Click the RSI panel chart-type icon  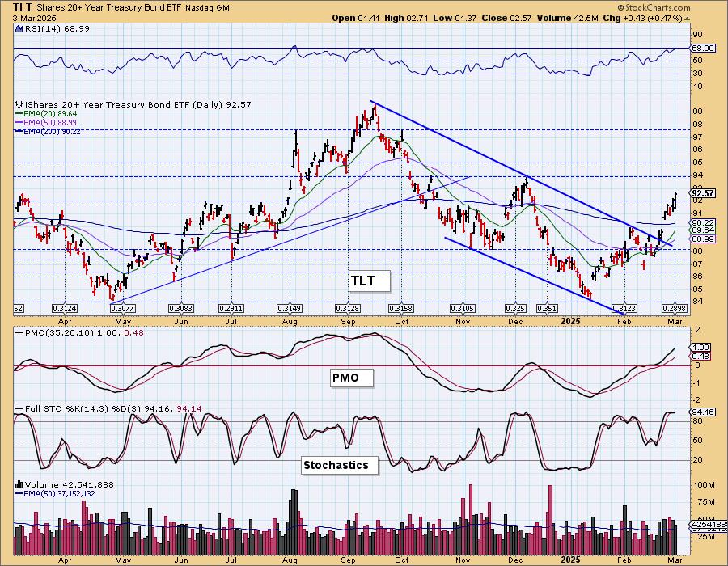(x=19, y=29)
